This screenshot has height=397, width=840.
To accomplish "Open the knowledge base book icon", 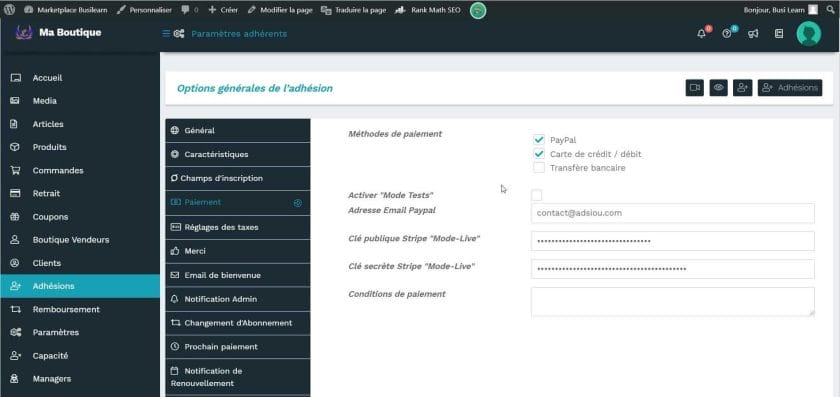I will click(x=779, y=34).
